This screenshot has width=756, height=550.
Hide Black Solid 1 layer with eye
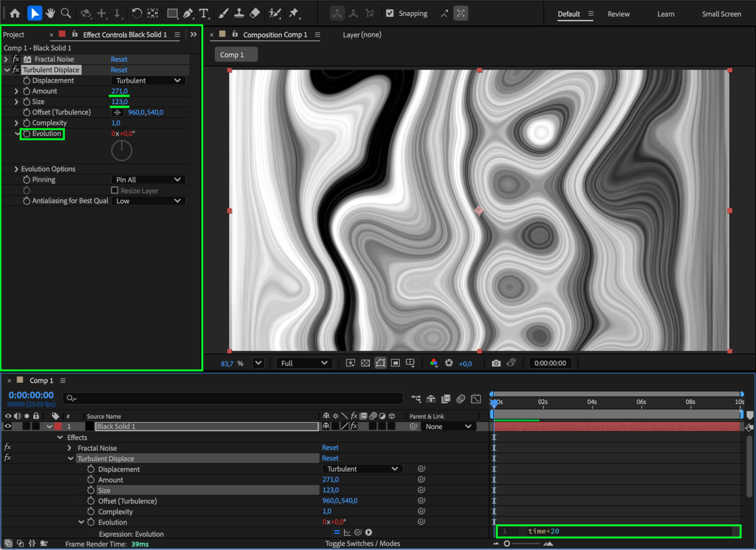[x=8, y=426]
